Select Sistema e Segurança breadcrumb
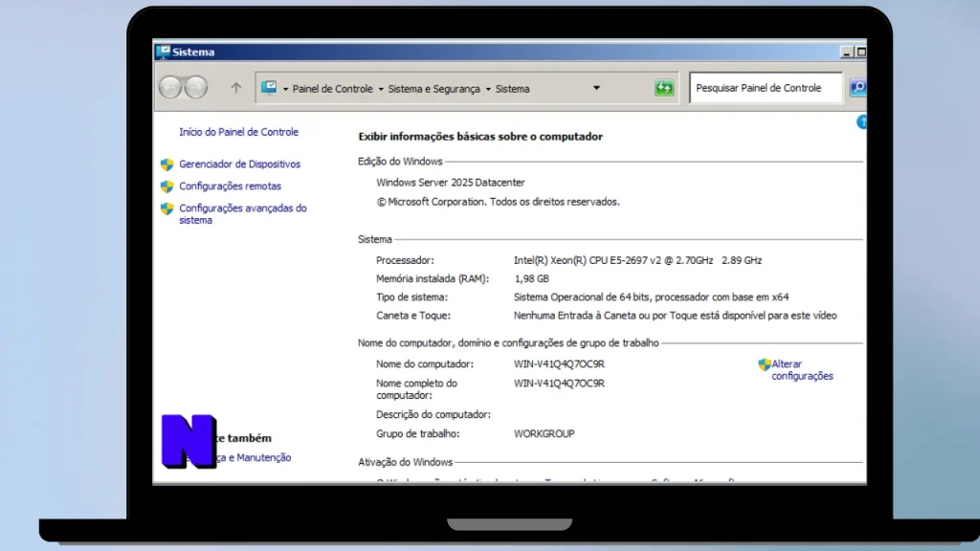Screen dimensions: 980x551 (x=434, y=89)
